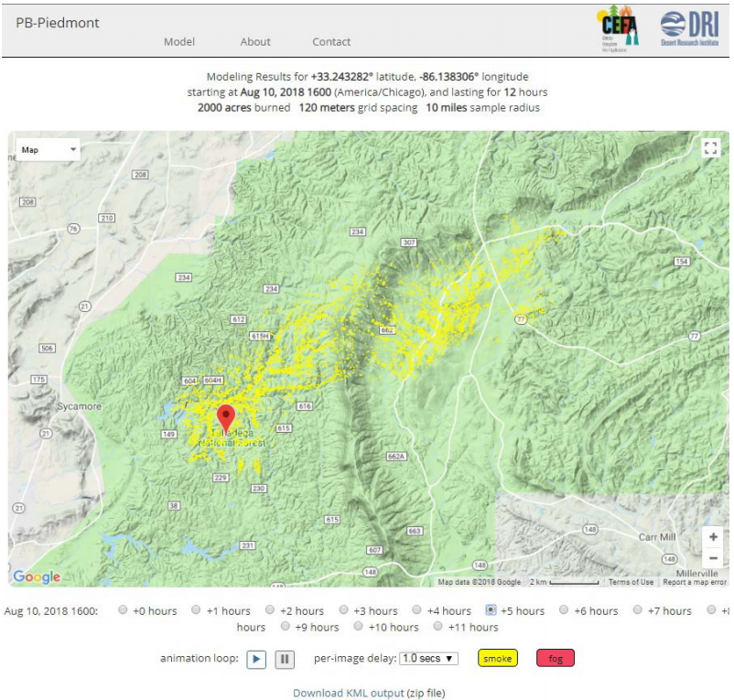Select the +11 hours radio button
Screen dimensions: 734x700
437,626
